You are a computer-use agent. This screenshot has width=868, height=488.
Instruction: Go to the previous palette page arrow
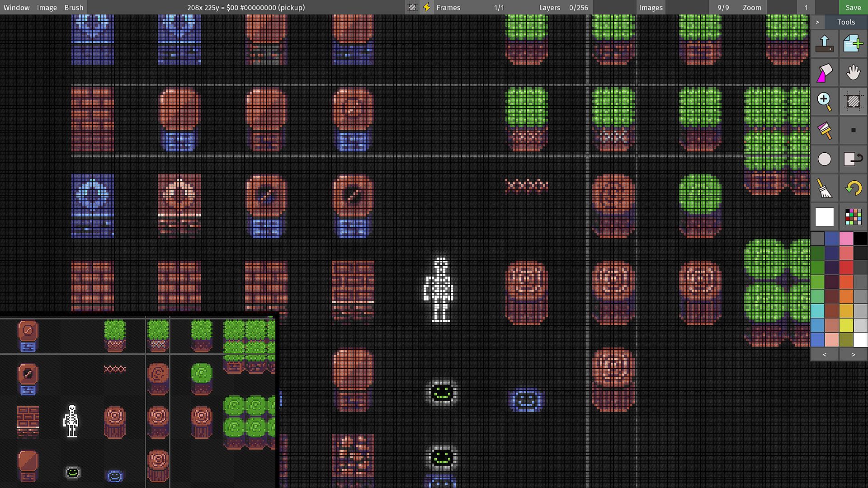(824, 355)
